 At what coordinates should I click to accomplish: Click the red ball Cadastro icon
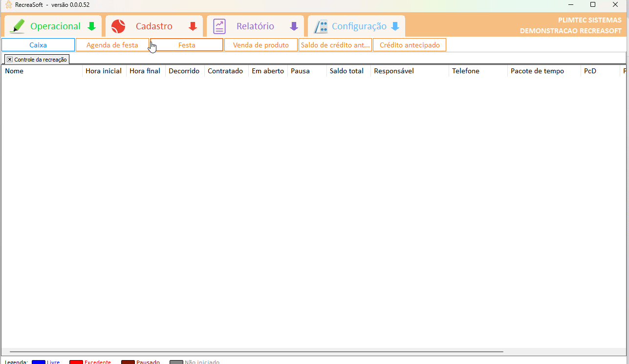click(x=118, y=26)
